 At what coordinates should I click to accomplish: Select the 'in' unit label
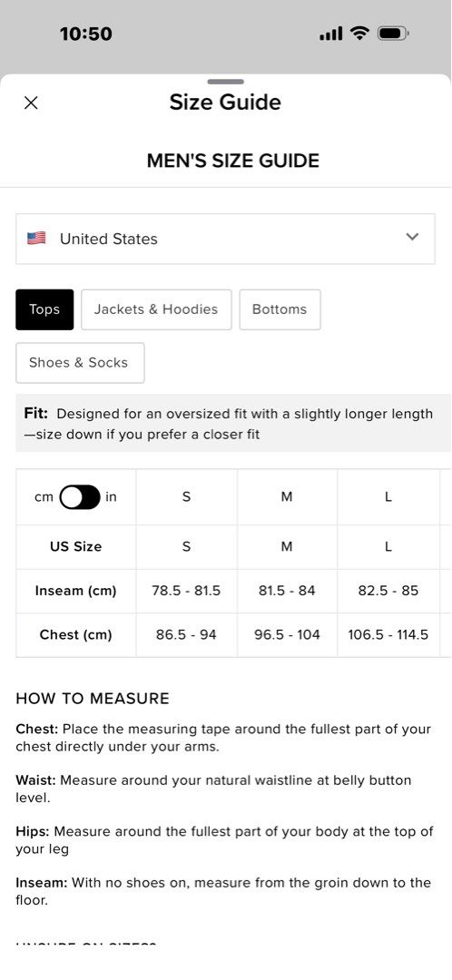(111, 497)
